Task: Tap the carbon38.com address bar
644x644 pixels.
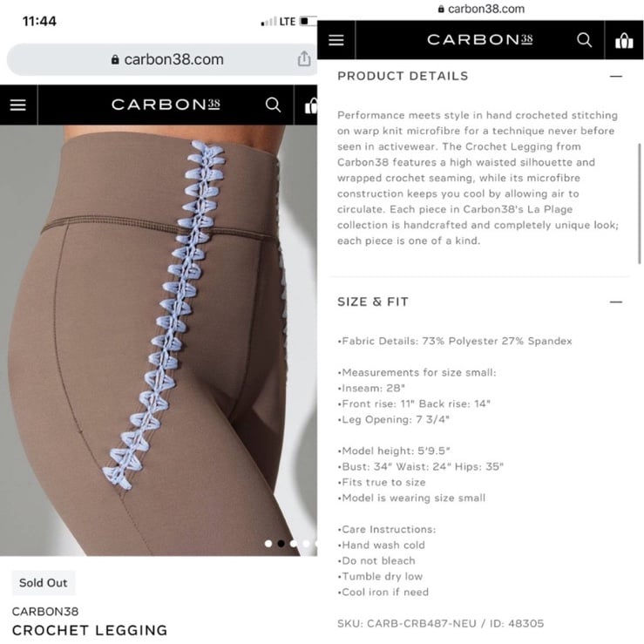Action: (161, 59)
